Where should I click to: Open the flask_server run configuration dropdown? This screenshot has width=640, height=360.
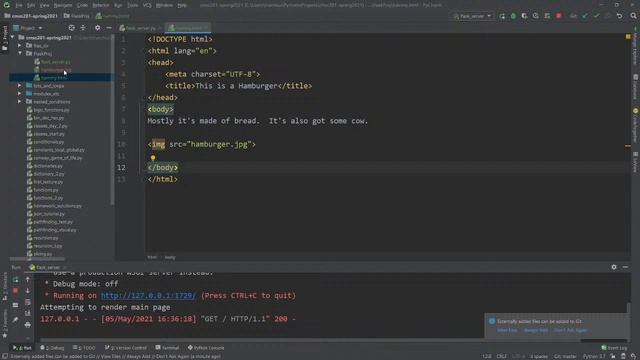tap(472, 16)
